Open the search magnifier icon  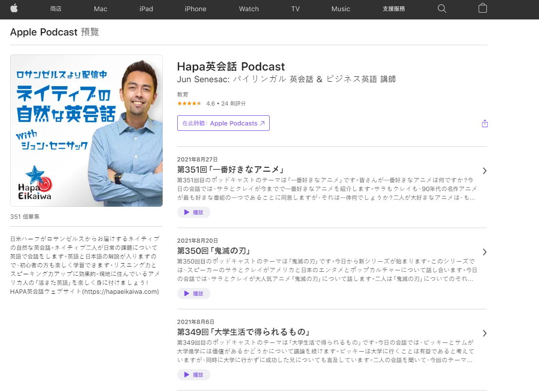pyautogui.click(x=442, y=9)
